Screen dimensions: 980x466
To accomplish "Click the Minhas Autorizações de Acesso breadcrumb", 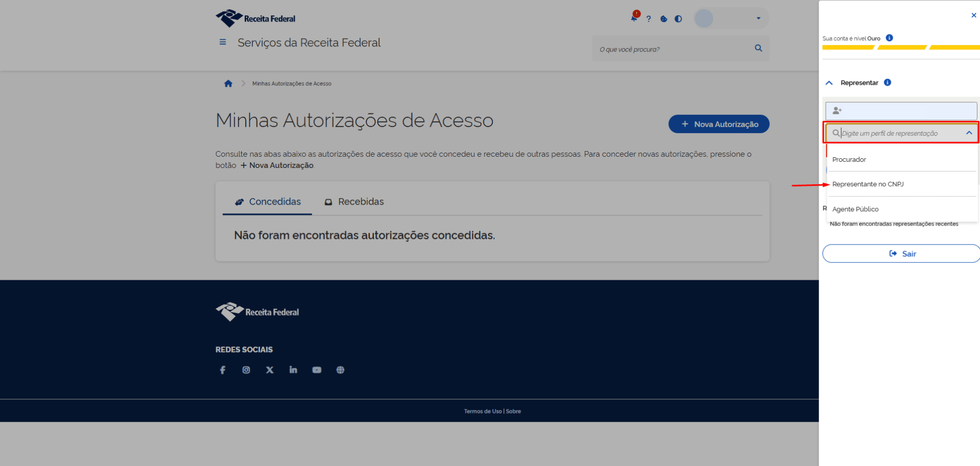I will click(x=292, y=84).
